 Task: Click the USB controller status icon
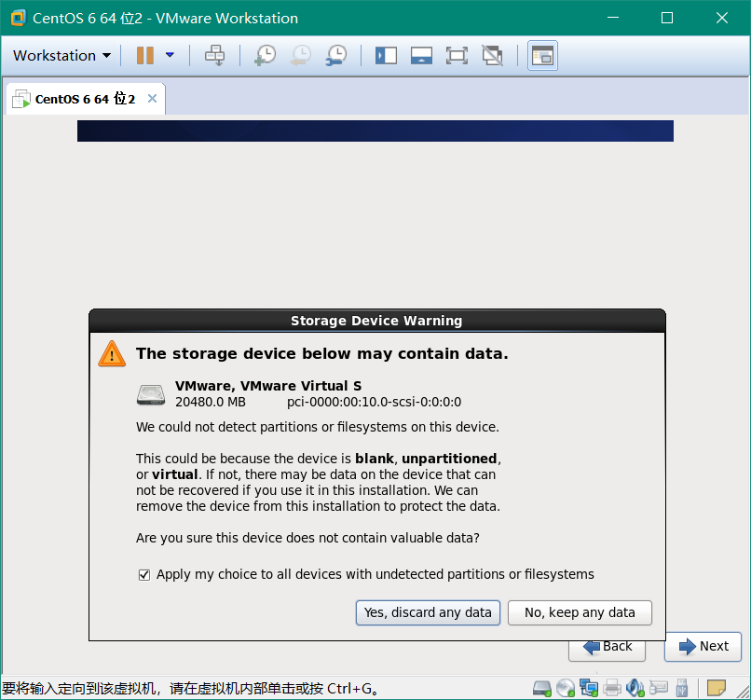(x=682, y=689)
